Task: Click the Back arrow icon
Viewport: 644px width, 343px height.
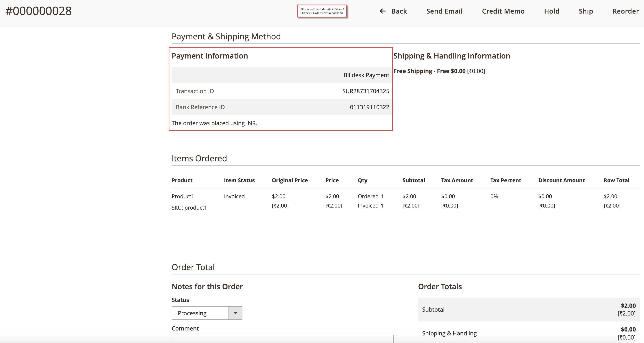Action: pyautogui.click(x=383, y=11)
